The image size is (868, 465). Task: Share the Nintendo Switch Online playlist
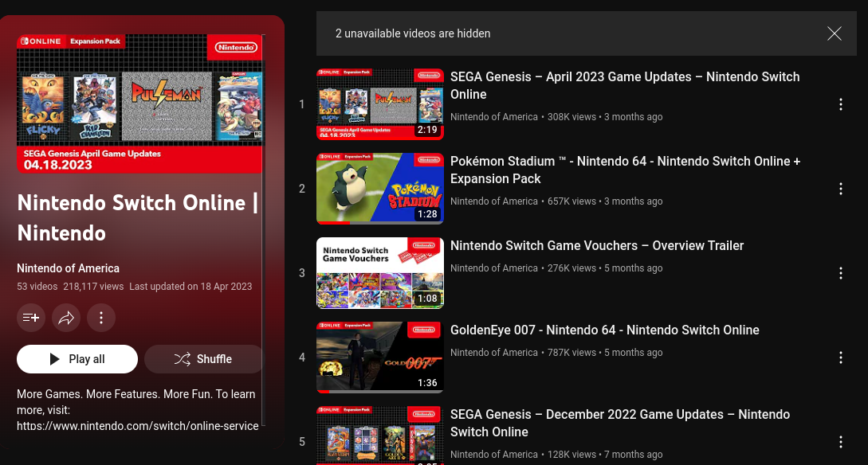[x=66, y=318]
